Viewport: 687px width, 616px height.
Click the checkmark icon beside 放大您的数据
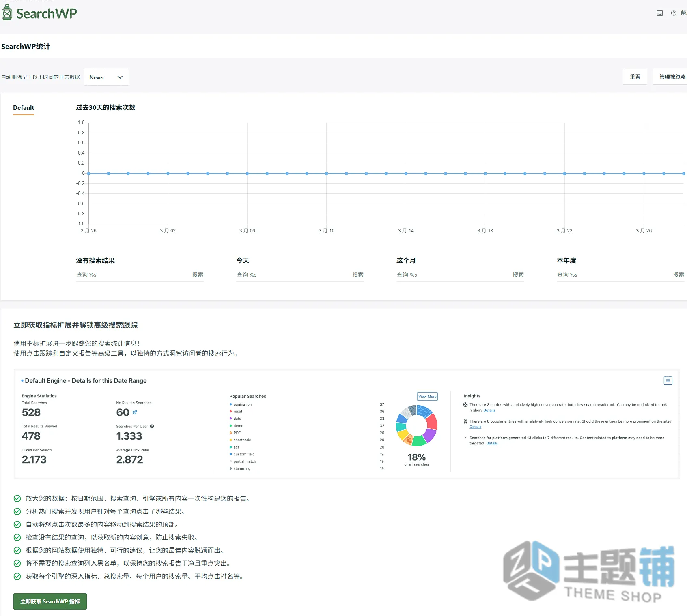(x=17, y=498)
